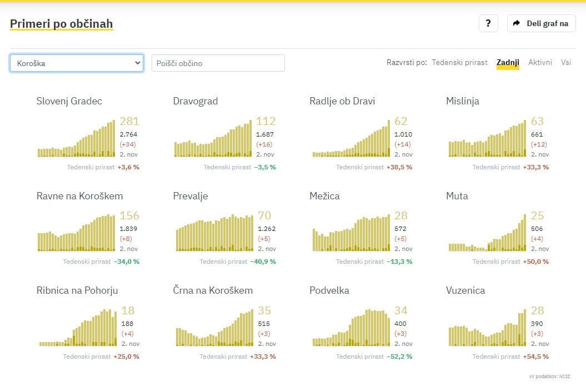Click the Vuzenica bar chart
Screen dimensions: 586x392
click(487, 328)
